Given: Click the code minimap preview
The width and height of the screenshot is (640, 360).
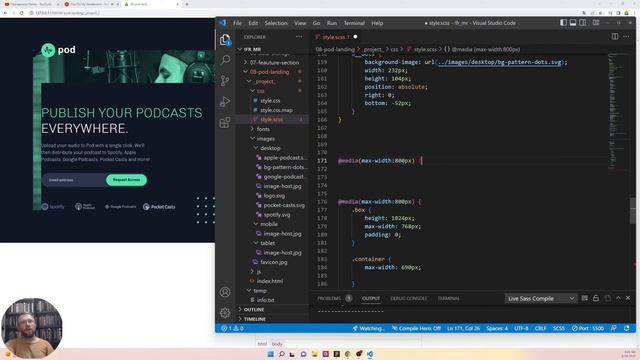Looking at the screenshot, I should click(618, 110).
